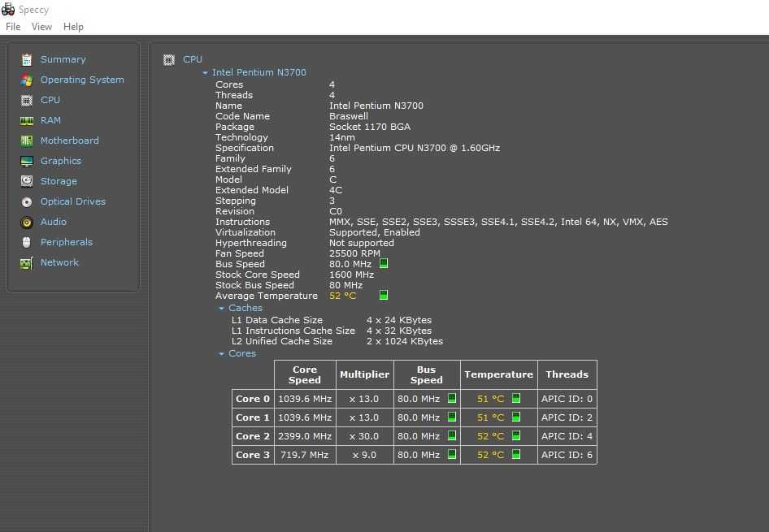Click the 1600 MHz stock core speed value
Screen dimensions: 769x532
click(x=352, y=275)
